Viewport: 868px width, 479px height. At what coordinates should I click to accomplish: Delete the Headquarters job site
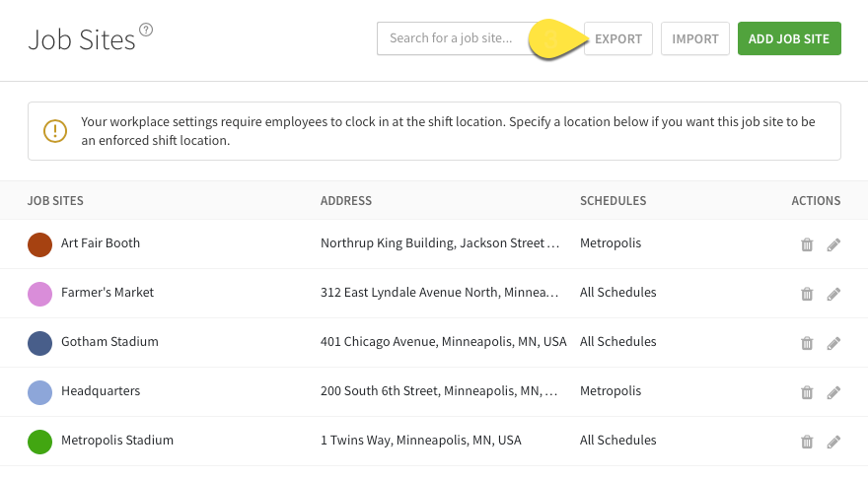pos(807,392)
